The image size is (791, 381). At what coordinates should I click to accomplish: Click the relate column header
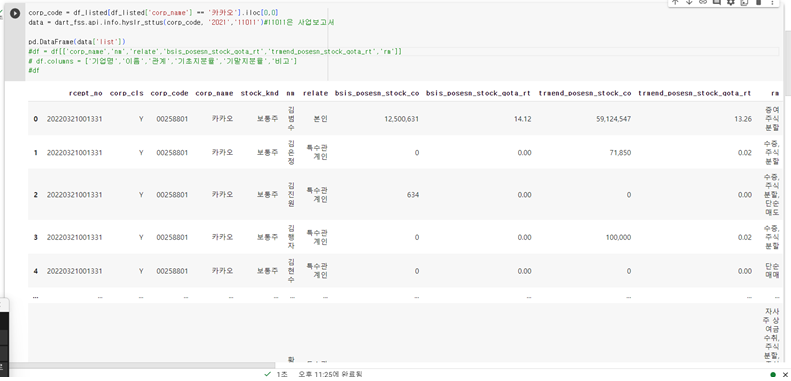(315, 93)
